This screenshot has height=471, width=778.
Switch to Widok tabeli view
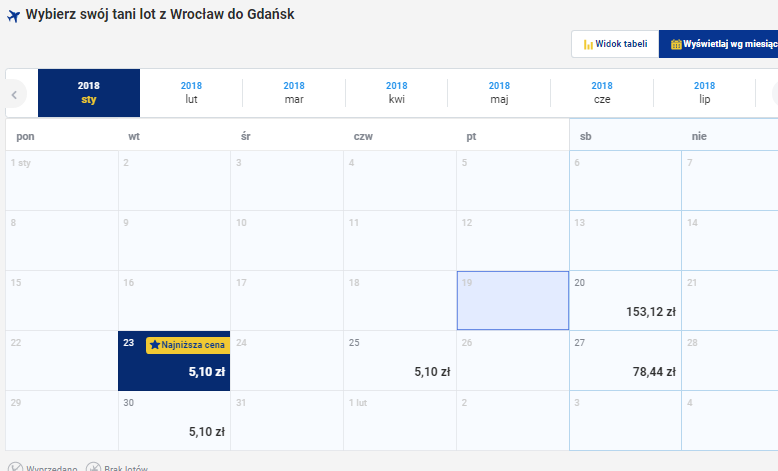[x=615, y=44]
